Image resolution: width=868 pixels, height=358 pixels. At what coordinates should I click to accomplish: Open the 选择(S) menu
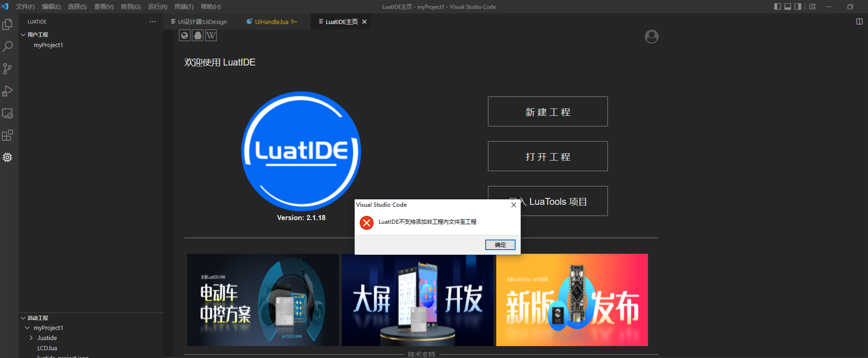click(77, 6)
